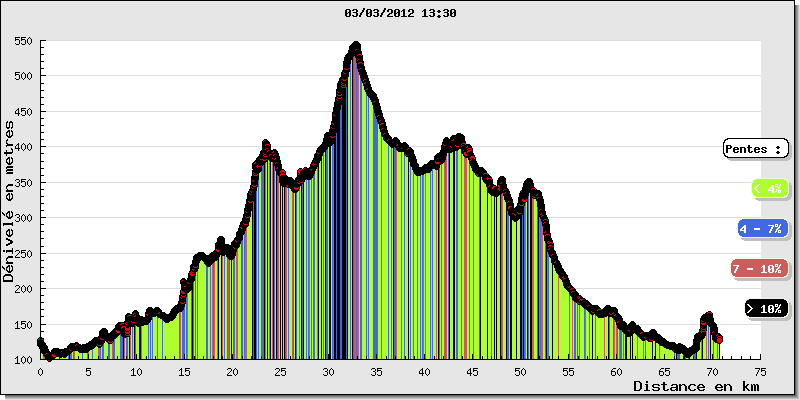This screenshot has width=800, height=400.
Task: Click the 'Distance en km' axis label
Action: [x=697, y=386]
